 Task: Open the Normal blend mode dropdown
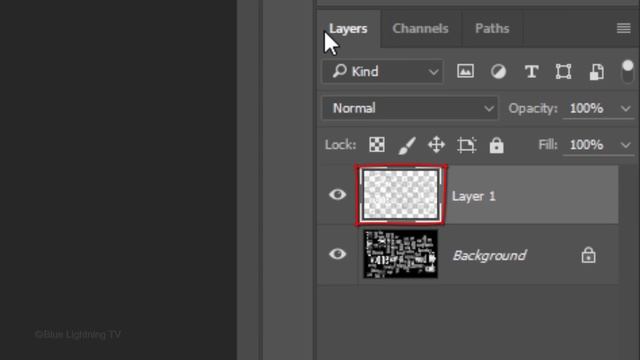point(410,108)
